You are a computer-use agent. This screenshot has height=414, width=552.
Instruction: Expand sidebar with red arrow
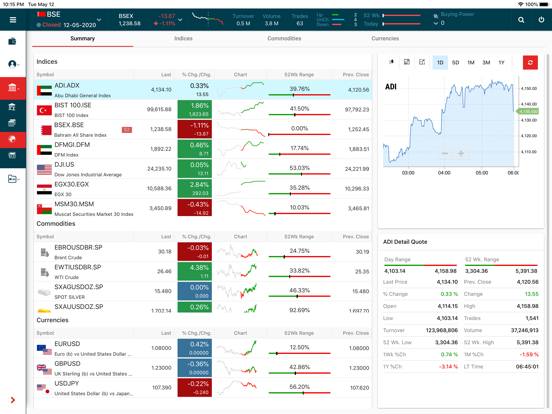coord(13,400)
